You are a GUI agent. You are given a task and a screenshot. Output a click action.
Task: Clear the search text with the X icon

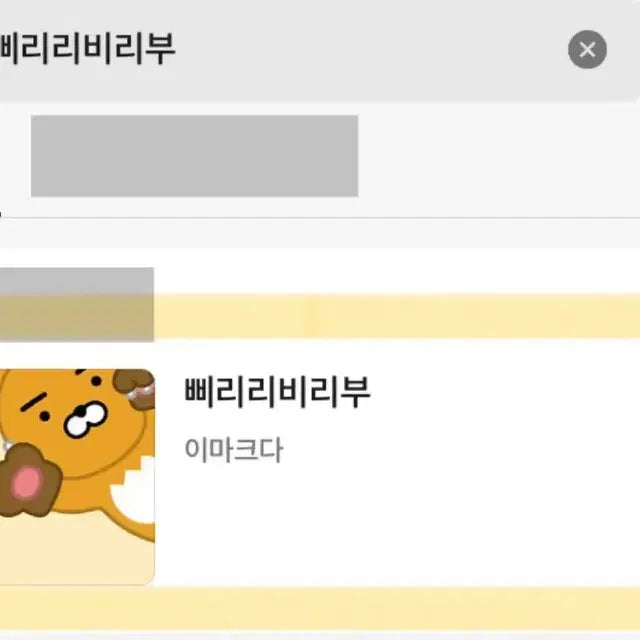[x=587, y=49]
